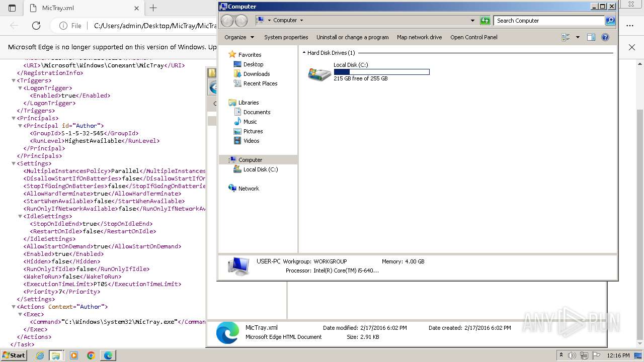Click the File site info icon in address bar

pos(70,26)
